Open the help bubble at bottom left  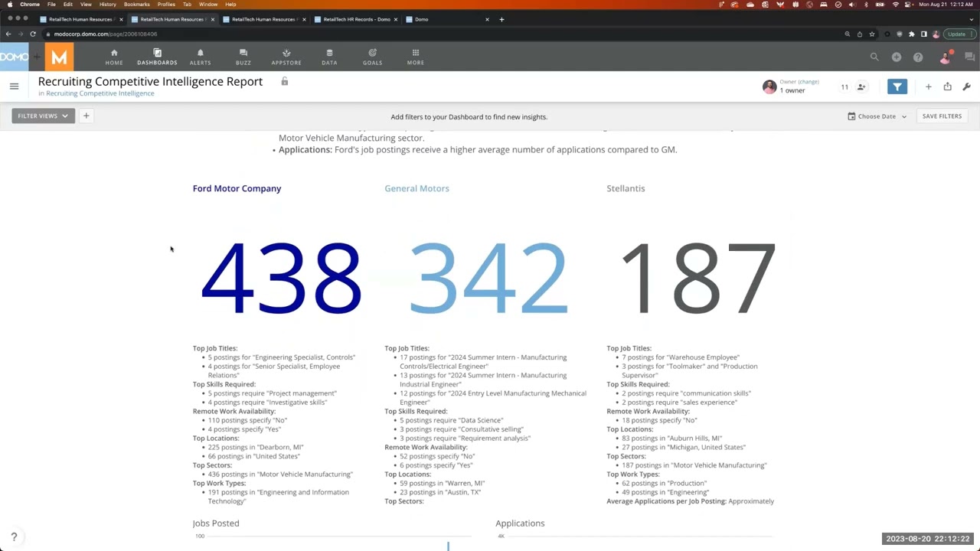(x=14, y=537)
